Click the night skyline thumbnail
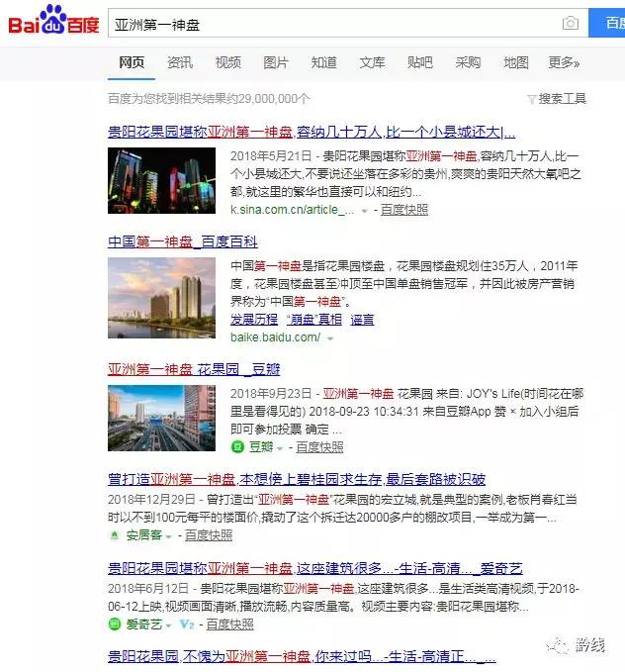Image resolution: width=625 pixels, height=672 pixels. pyautogui.click(x=161, y=180)
